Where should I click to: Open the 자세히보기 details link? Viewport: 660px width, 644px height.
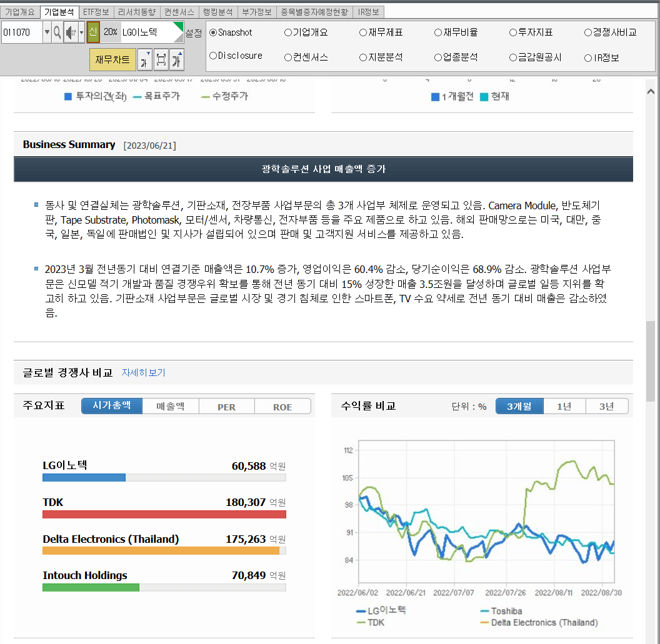tap(143, 373)
